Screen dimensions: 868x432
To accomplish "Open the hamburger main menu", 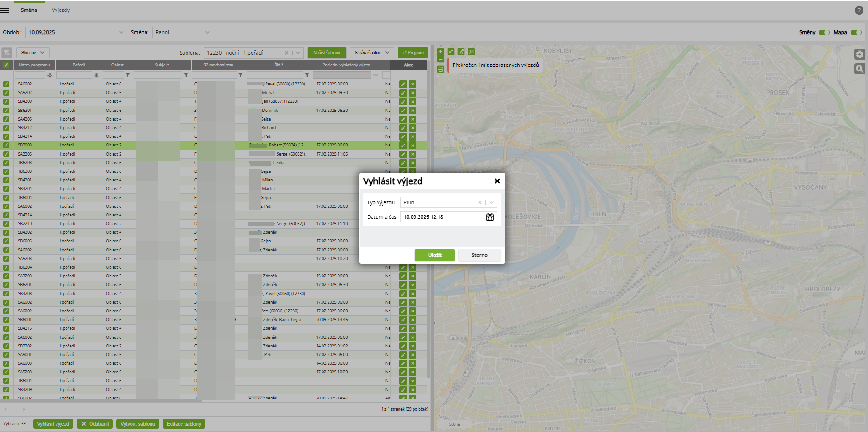I will coord(5,10).
